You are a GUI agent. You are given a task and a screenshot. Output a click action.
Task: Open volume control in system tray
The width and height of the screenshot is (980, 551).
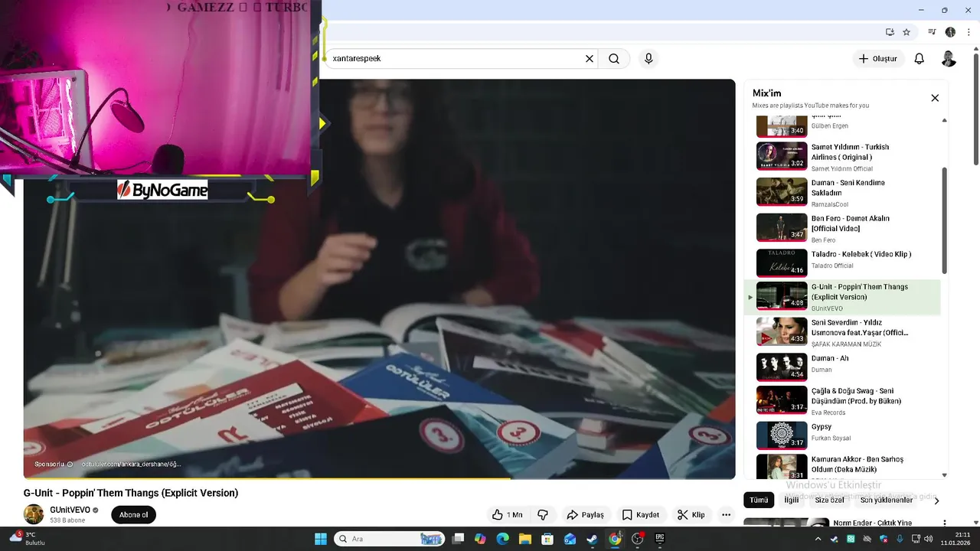[x=929, y=539]
